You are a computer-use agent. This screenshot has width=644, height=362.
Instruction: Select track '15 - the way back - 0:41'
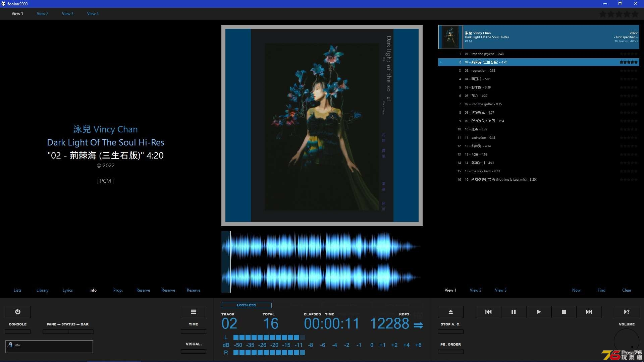pos(539,171)
